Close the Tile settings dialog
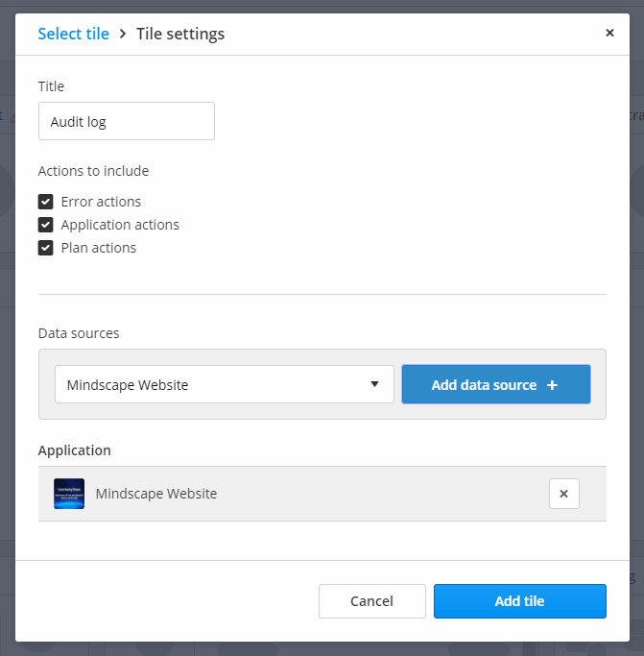Viewport: 644px width, 656px height. (609, 33)
